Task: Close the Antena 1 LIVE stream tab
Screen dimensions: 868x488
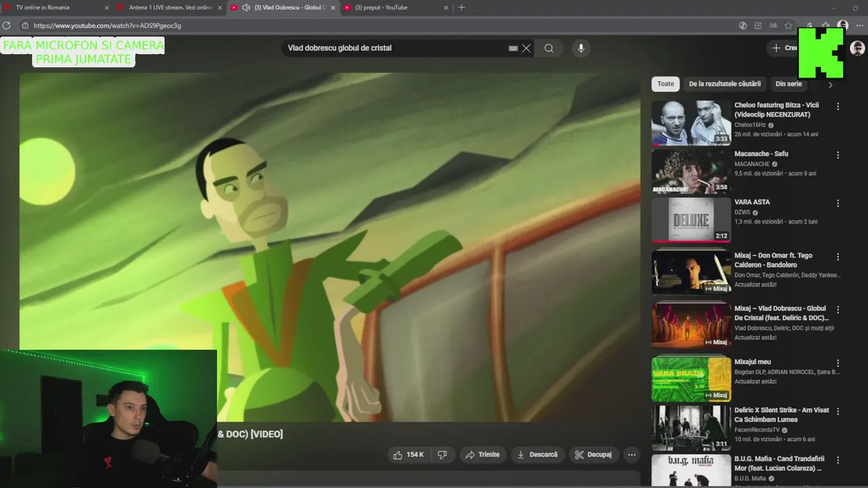Action: [220, 8]
